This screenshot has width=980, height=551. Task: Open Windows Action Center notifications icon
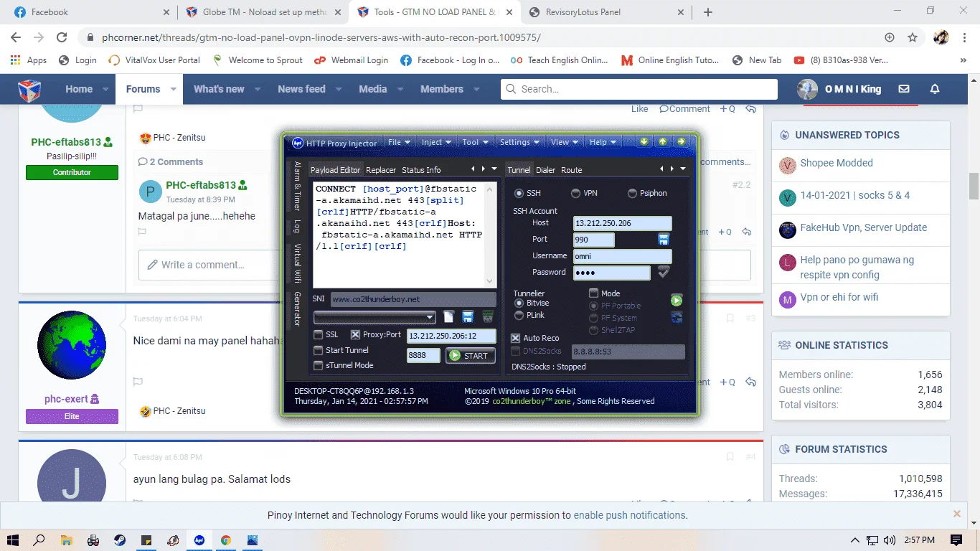(x=956, y=540)
